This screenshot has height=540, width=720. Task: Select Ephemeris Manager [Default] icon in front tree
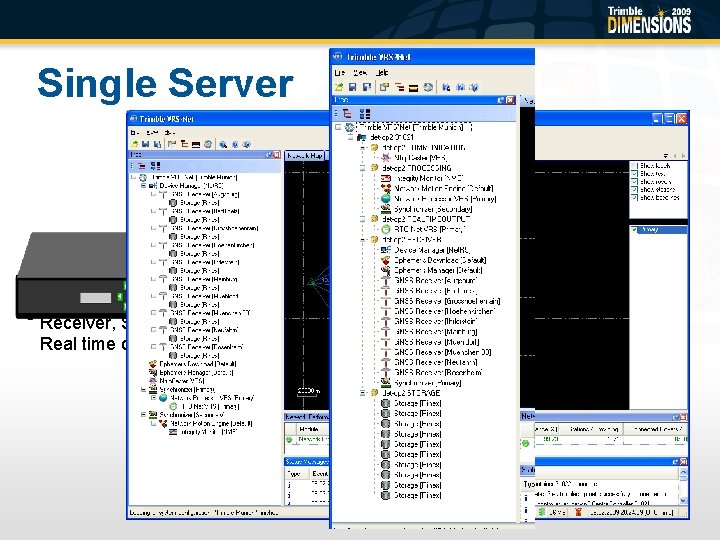pyautogui.click(x=386, y=270)
